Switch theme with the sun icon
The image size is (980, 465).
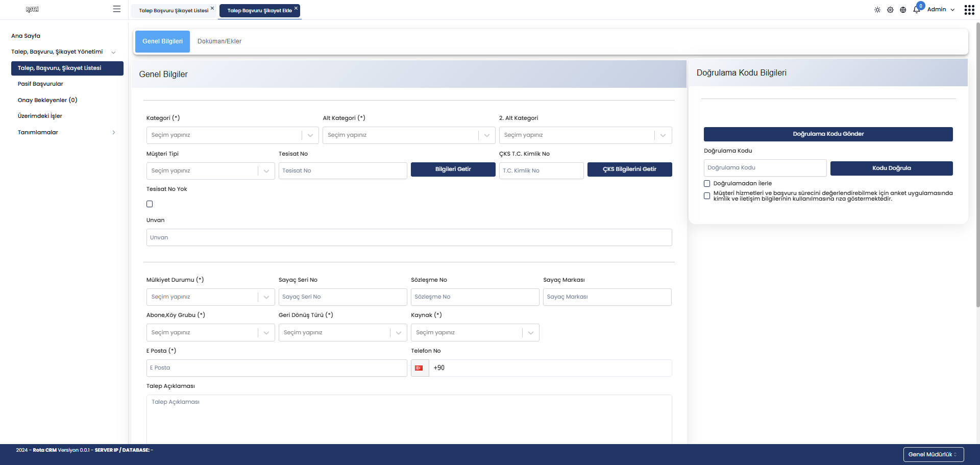point(877,10)
